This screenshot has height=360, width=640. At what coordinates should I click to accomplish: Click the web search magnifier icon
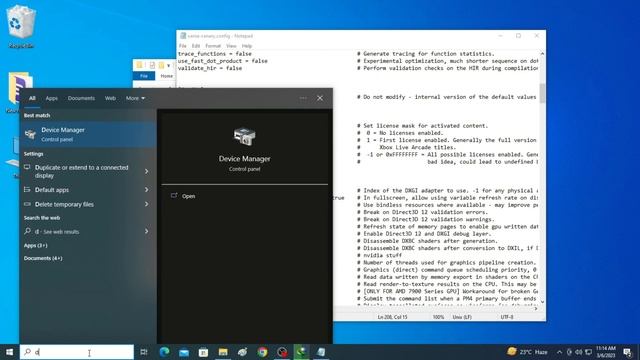coord(27,231)
